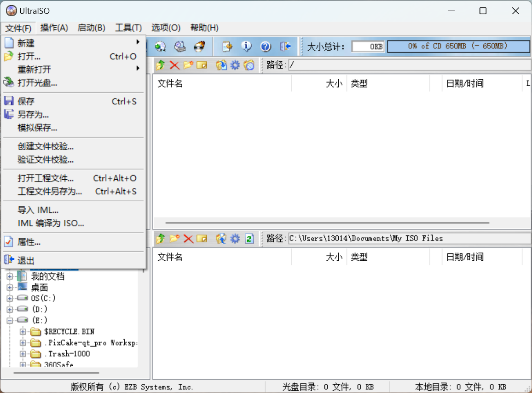Select 工程文件另存为... entry
Image resolution: width=532 pixels, height=393 pixels.
[x=73, y=191]
